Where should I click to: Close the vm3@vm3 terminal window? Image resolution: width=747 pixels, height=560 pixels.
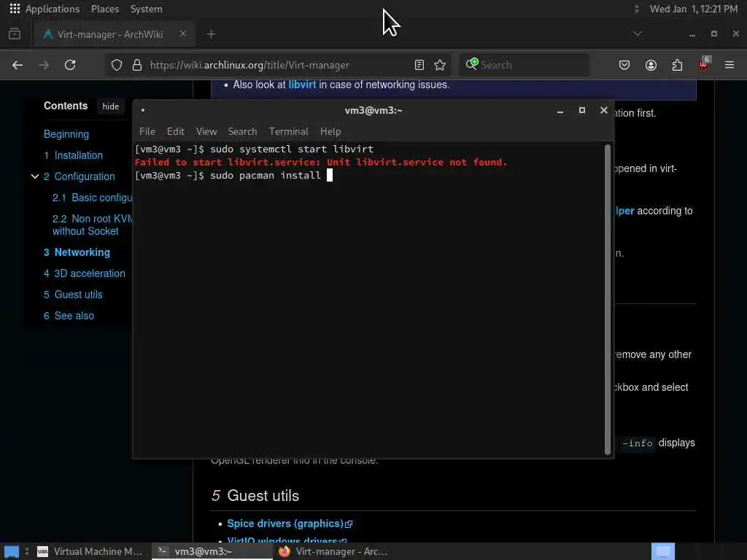click(603, 111)
